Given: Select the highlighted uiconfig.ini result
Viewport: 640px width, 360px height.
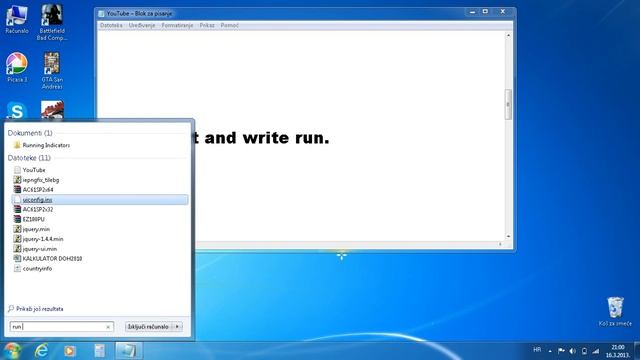Looking at the screenshot, I should [100, 200].
